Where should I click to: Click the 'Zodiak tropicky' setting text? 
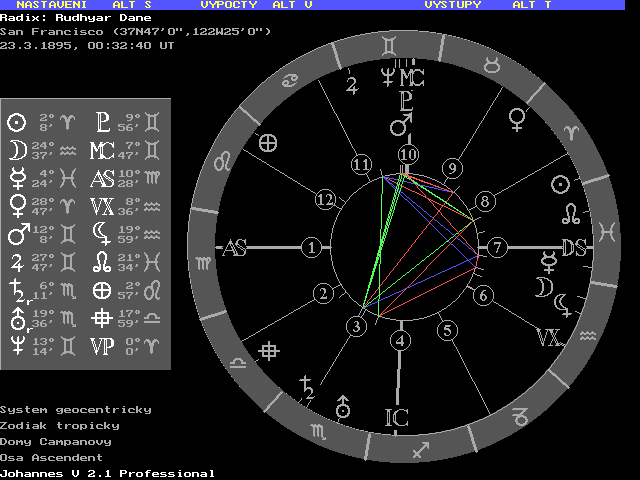pos(60,425)
